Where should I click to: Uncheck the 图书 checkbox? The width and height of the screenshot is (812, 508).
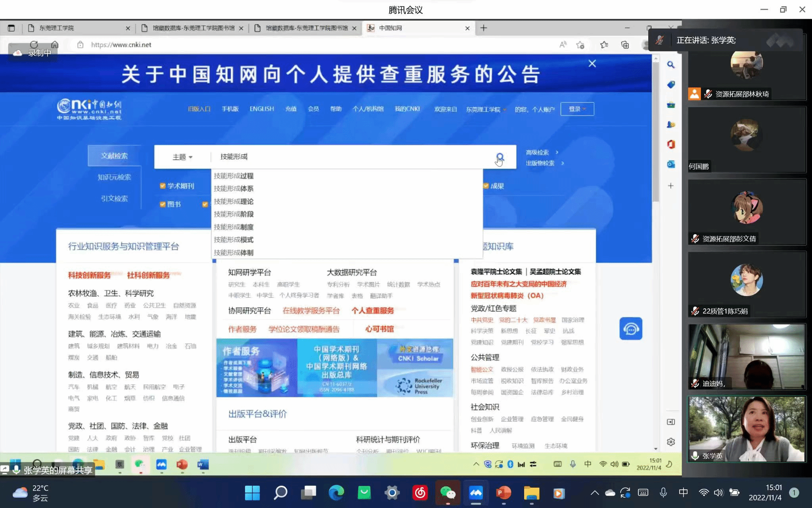coord(163,204)
